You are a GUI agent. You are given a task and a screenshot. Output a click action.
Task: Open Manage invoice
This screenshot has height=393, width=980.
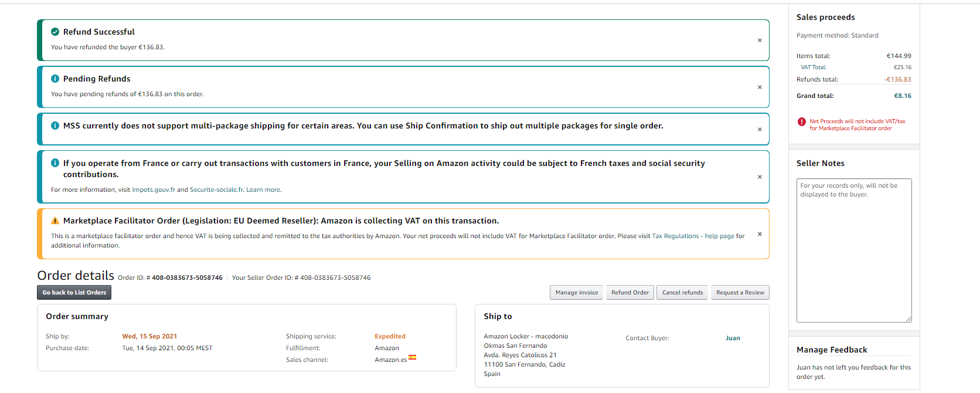(576, 293)
